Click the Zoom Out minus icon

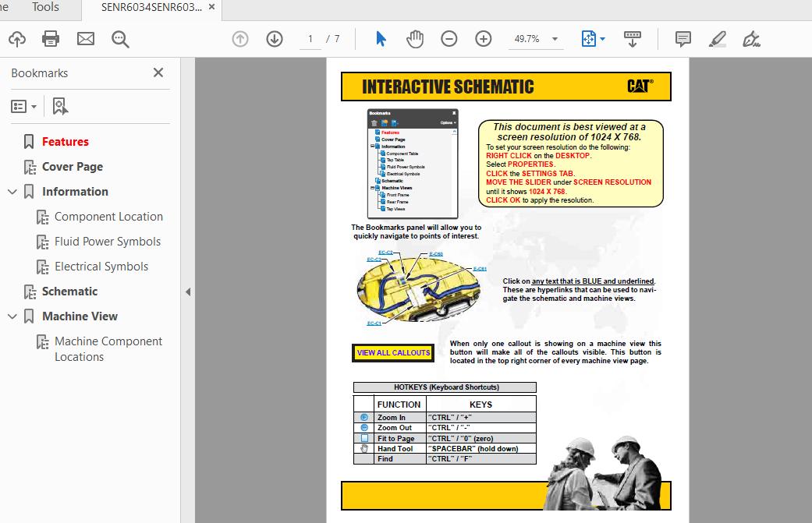(449, 39)
